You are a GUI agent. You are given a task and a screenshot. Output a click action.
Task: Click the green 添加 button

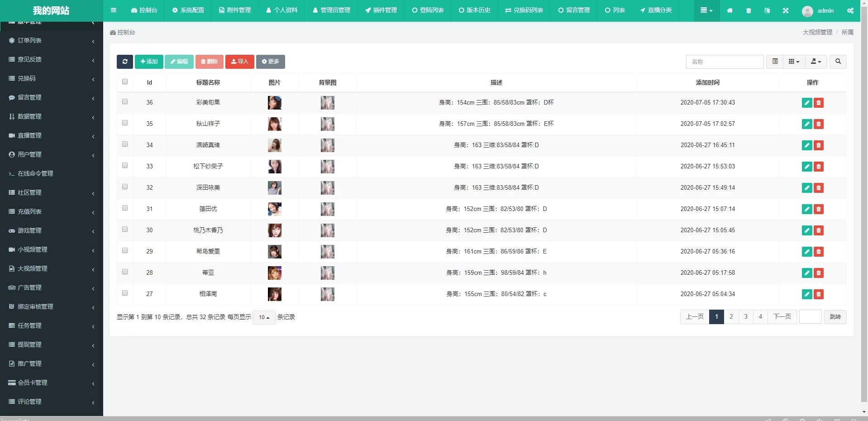(149, 62)
